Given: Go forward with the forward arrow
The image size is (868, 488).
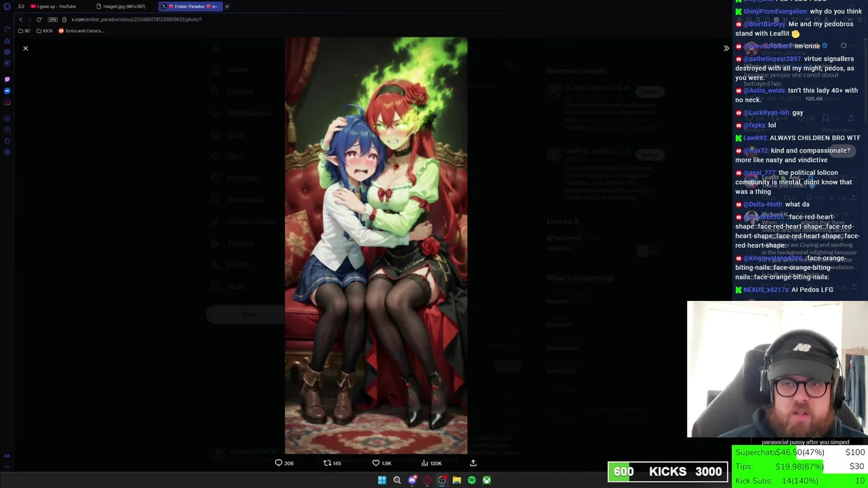Looking at the screenshot, I should tap(29, 19).
